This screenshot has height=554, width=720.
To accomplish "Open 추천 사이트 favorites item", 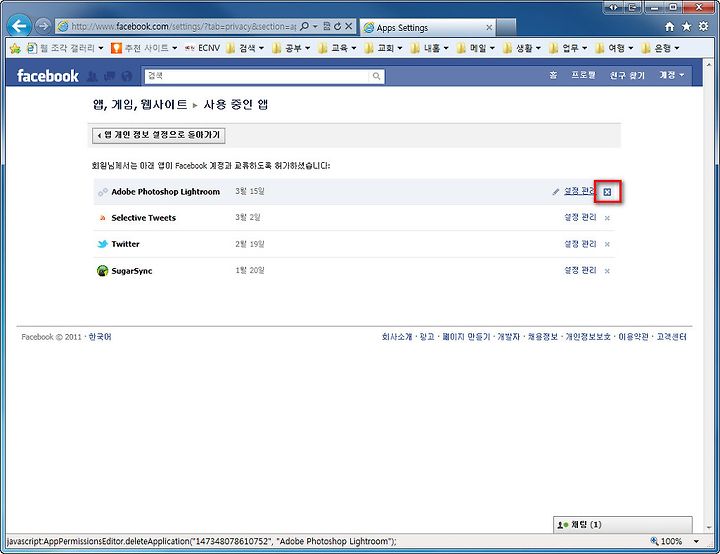I will coord(144,48).
